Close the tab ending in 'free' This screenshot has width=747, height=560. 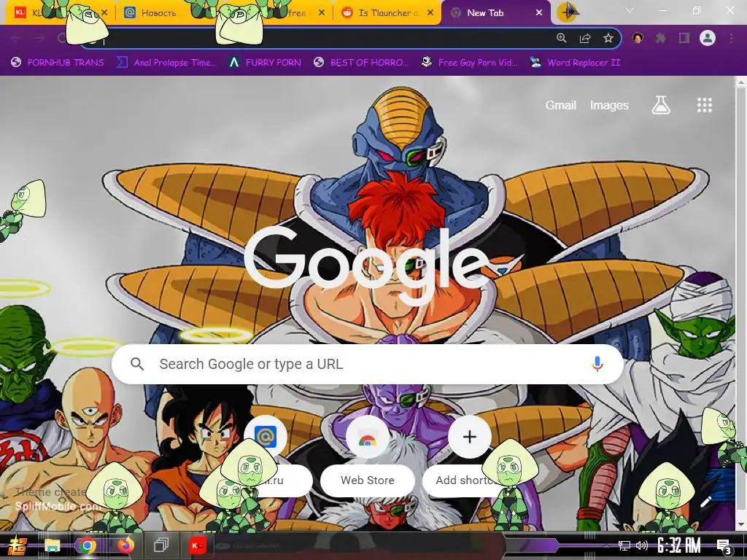[x=322, y=13]
